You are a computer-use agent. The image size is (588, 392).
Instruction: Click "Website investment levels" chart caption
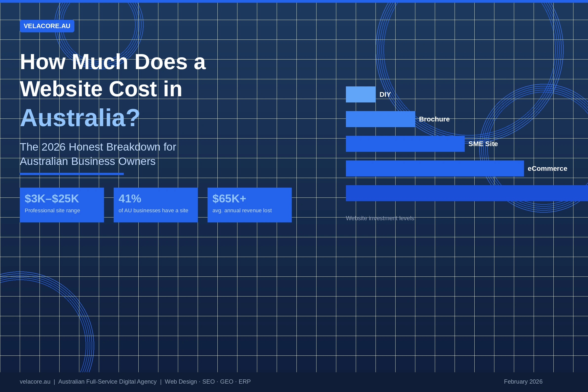tap(380, 218)
